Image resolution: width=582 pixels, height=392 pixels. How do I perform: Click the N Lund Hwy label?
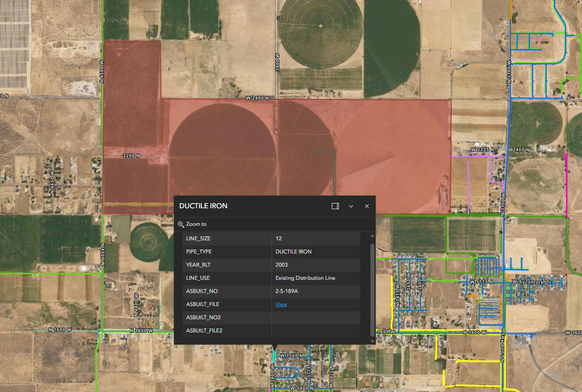[x=503, y=348]
